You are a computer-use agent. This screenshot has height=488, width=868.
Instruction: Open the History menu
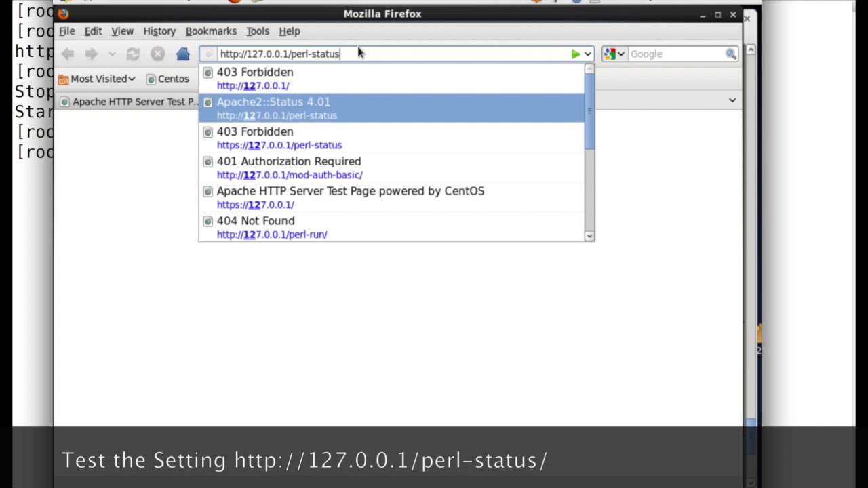[159, 31]
